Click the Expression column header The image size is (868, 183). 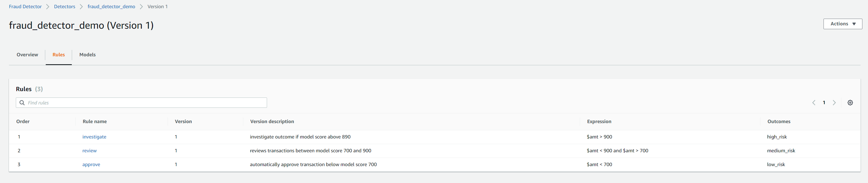click(599, 122)
